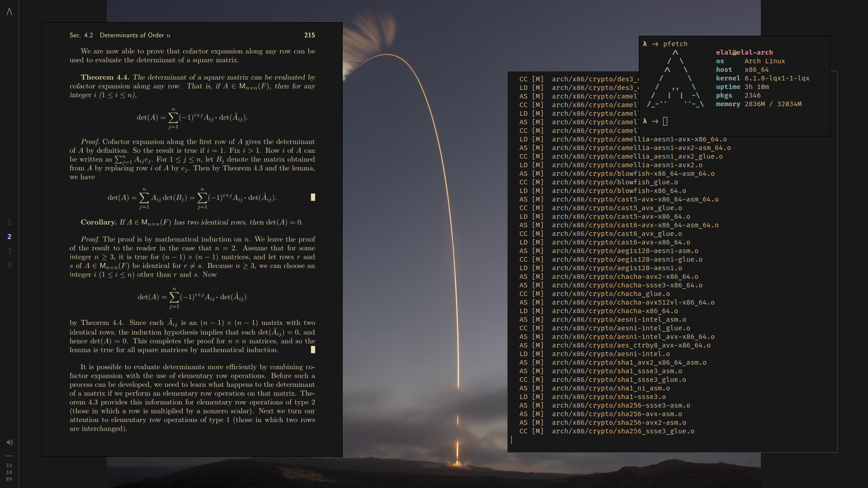The image size is (868, 488).
Task: Click the line 'aegis128-aesni-asm.o'
Action: pyautogui.click(x=609, y=251)
